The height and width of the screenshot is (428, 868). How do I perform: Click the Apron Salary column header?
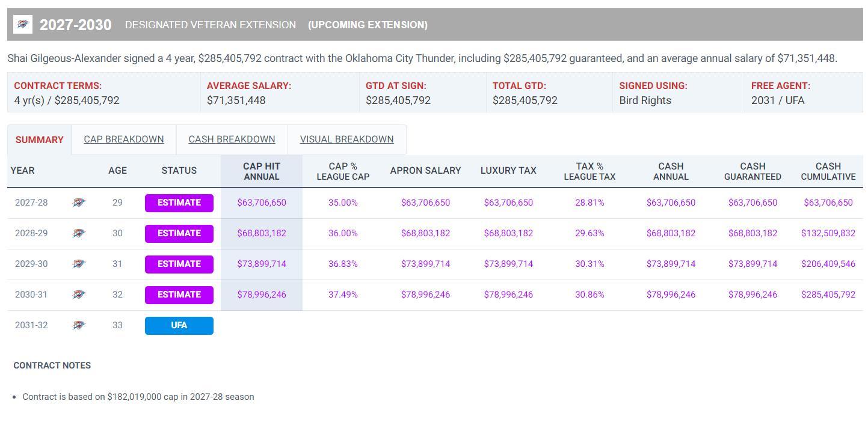(x=425, y=171)
